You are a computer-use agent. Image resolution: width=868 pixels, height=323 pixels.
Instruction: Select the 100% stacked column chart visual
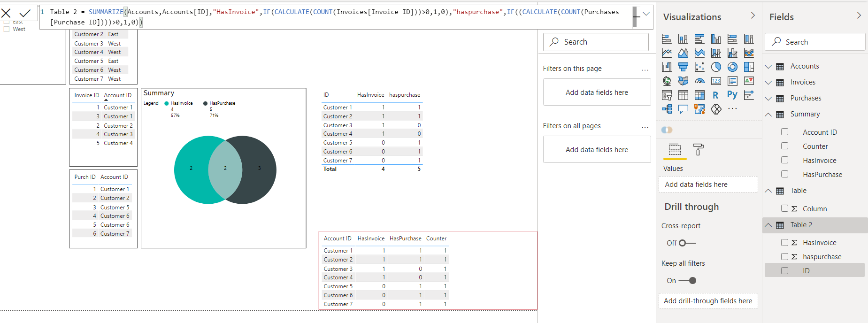[749, 39]
